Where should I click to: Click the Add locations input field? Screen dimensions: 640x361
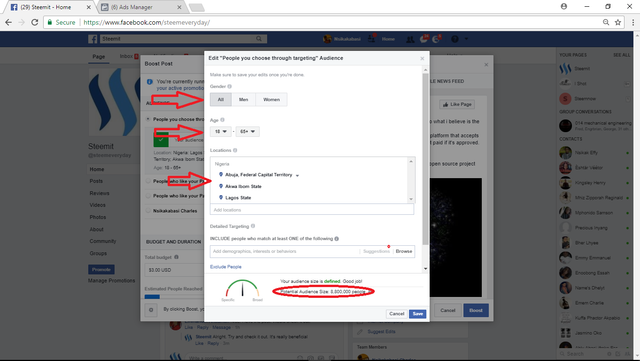[x=312, y=210]
